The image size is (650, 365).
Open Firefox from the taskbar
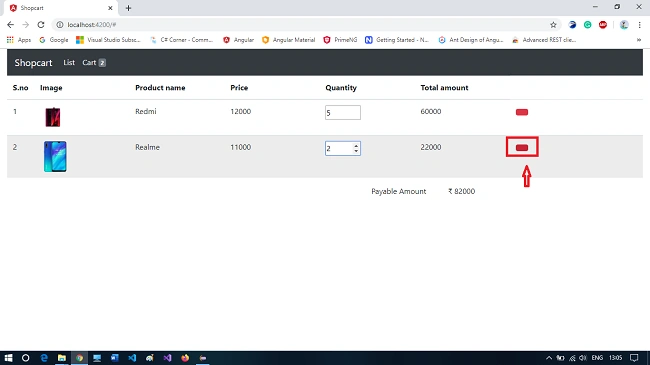point(185,358)
